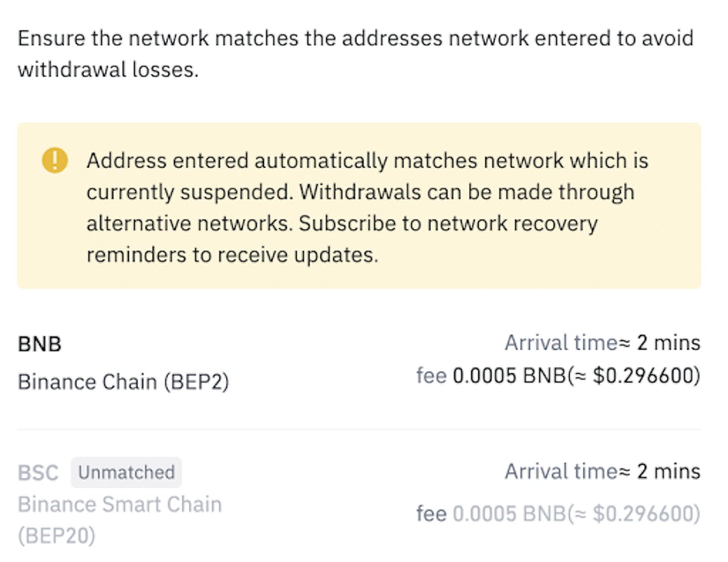Click the Binance Smart Chain (BEP20) label
Image resolution: width=728 pixels, height=562 pixels.
coord(120,521)
